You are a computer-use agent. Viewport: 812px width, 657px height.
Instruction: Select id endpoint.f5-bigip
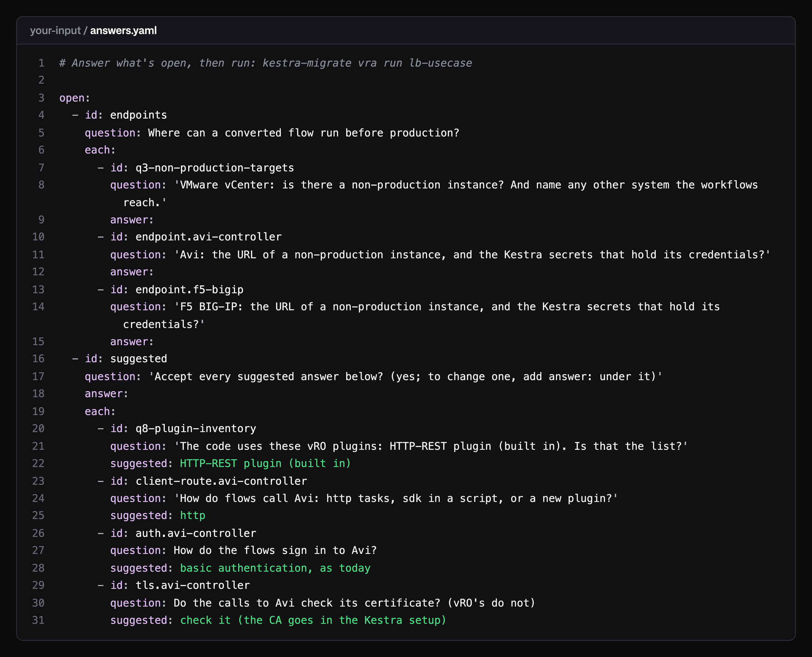(190, 289)
